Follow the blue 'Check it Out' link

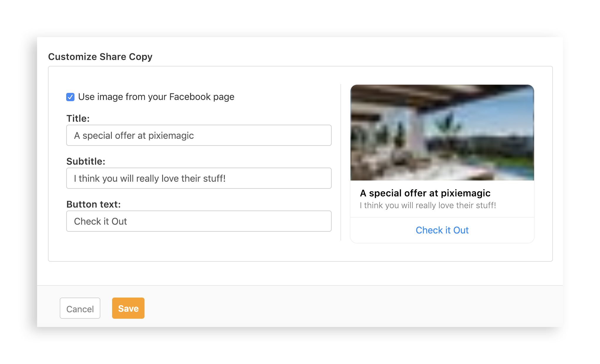point(442,230)
